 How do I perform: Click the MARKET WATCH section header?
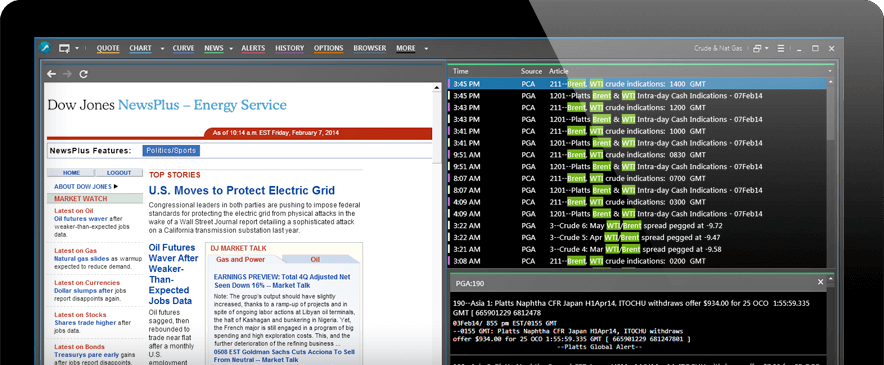[x=95, y=199]
